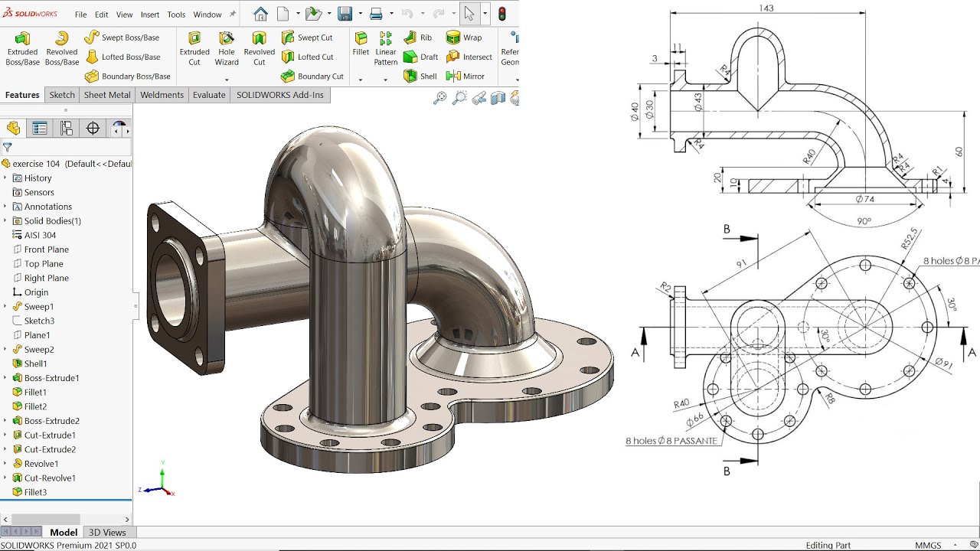Switch to SOLIDWORKS Add-Ins tab
This screenshot has height=551, width=980.
pyautogui.click(x=280, y=95)
